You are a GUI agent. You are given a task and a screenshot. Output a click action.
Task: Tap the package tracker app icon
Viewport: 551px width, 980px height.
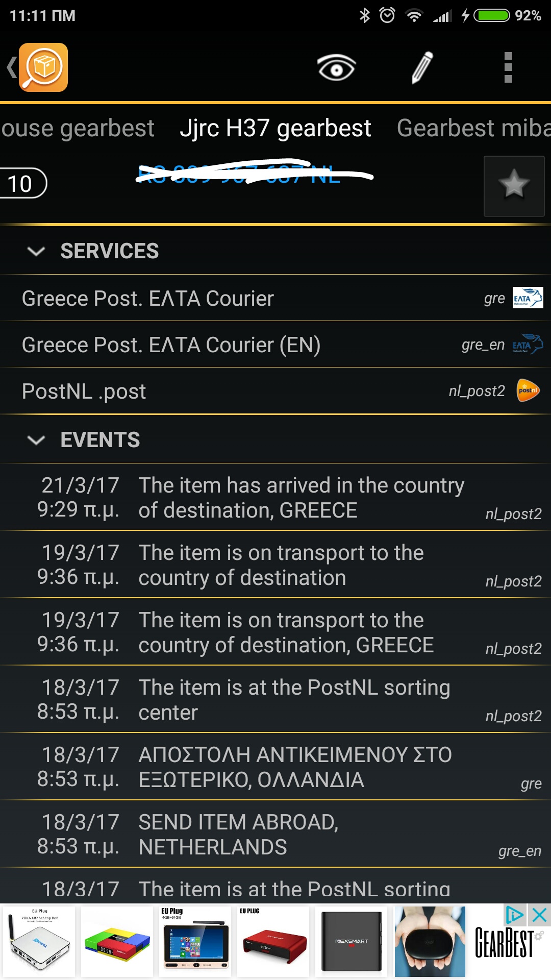click(43, 67)
